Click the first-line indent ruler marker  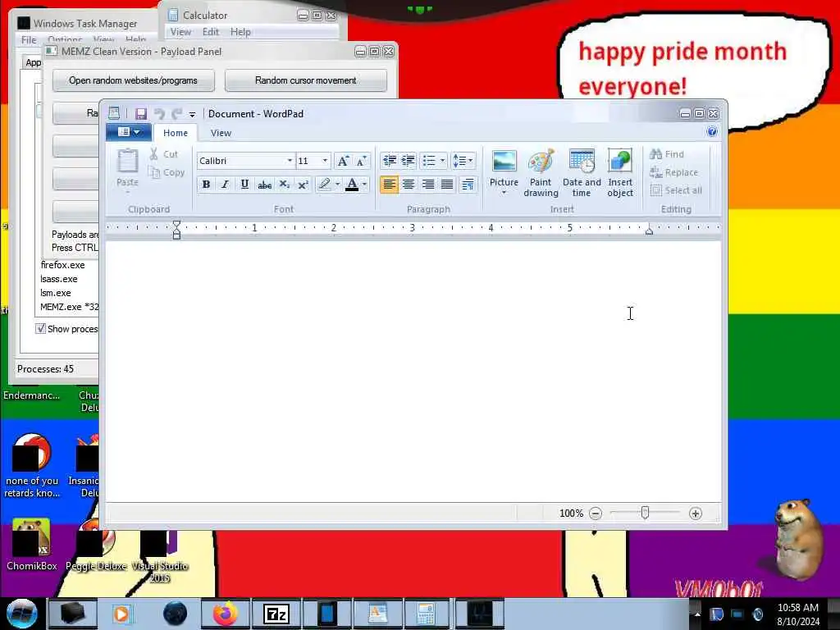pyautogui.click(x=176, y=225)
